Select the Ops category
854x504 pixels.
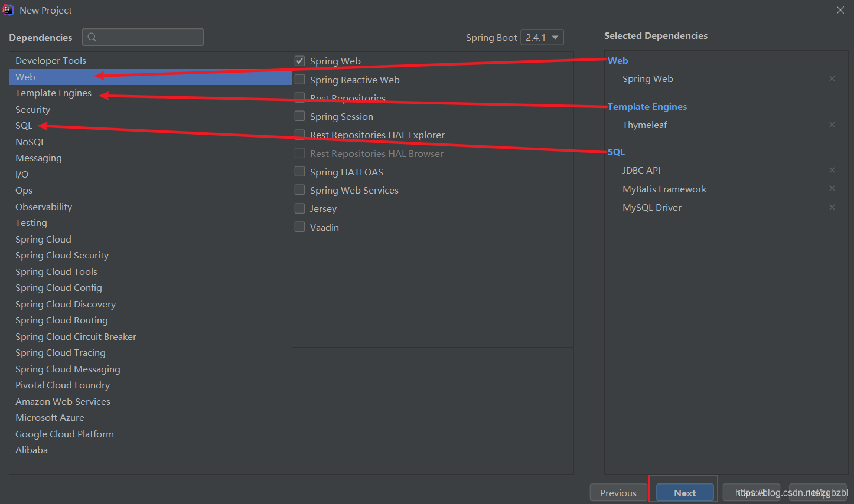point(150,191)
